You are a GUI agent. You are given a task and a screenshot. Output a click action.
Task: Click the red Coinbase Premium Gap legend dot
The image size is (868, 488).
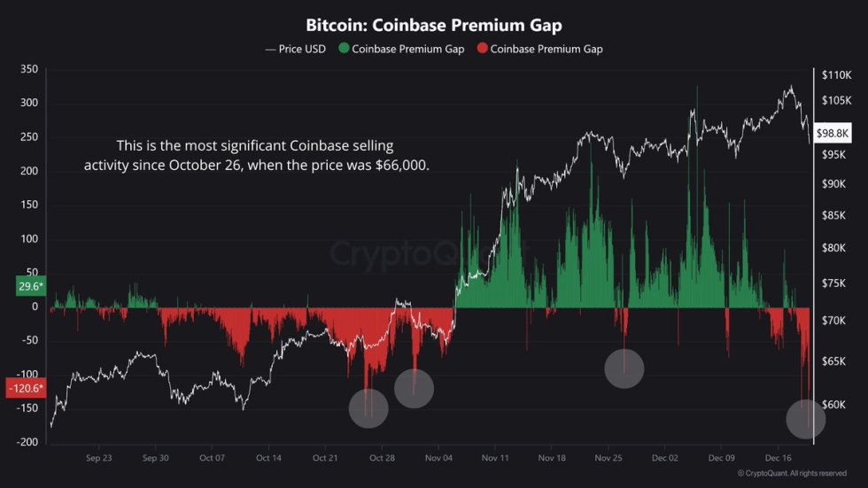[481, 50]
